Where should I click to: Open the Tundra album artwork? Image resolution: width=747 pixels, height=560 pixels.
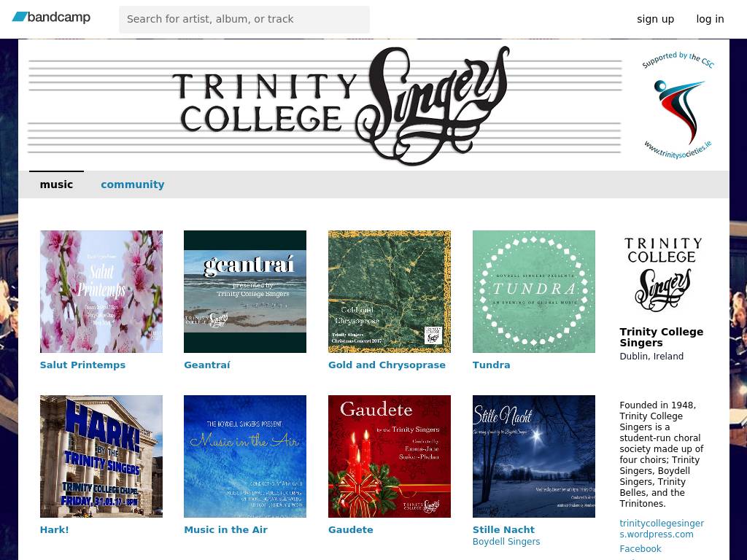[x=534, y=292]
